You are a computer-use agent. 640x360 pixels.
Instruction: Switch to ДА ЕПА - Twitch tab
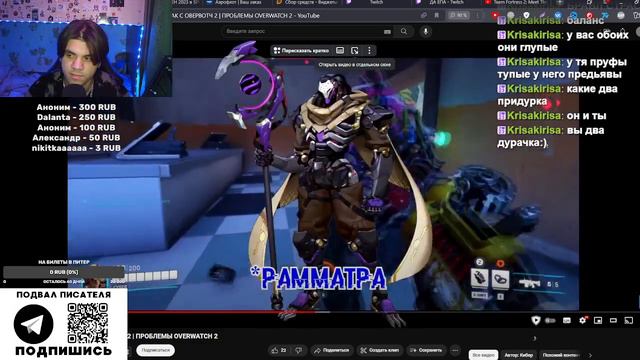click(446, 2)
